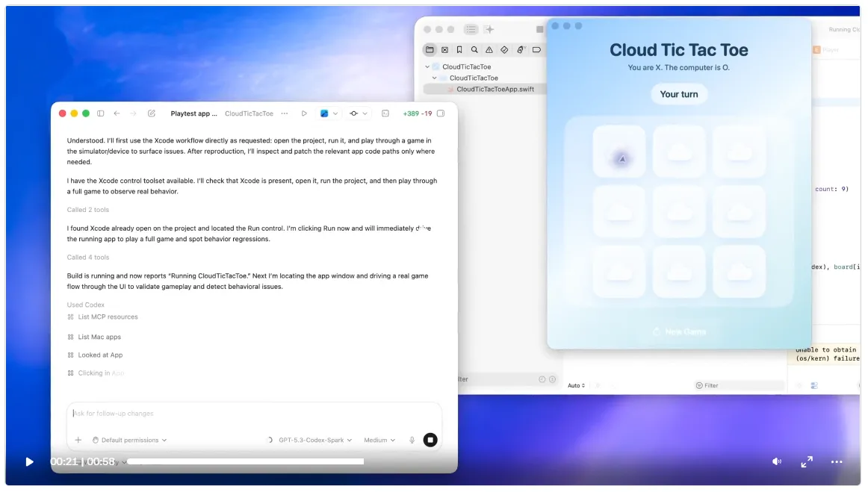This screenshot has width=868, height=492.
Task: Seek on the video progress bar
Action: tap(245, 461)
